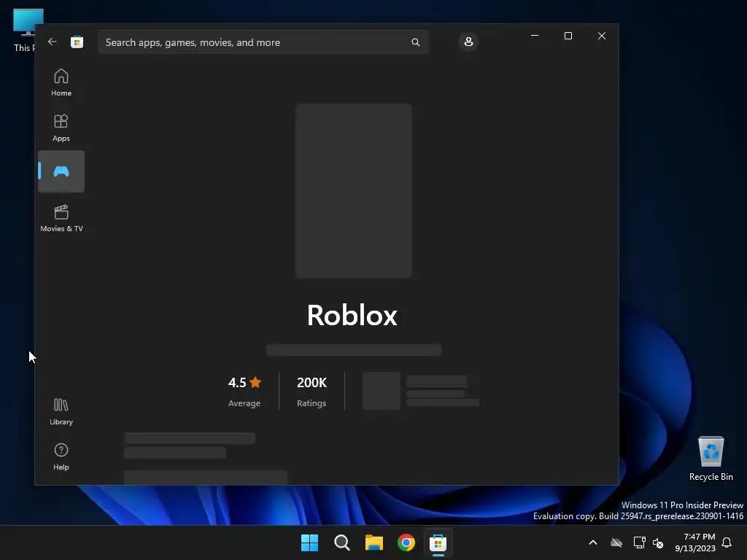Open the notifications bell icon

727,542
